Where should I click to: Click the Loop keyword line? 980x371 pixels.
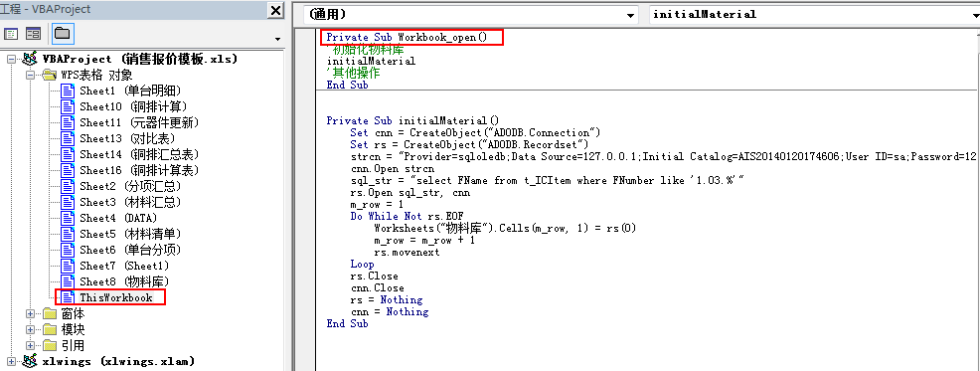pos(362,264)
